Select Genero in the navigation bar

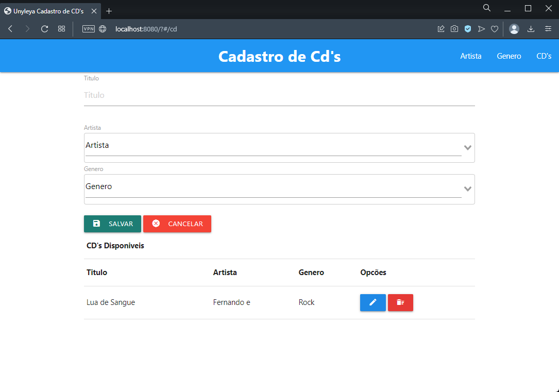[x=509, y=56]
